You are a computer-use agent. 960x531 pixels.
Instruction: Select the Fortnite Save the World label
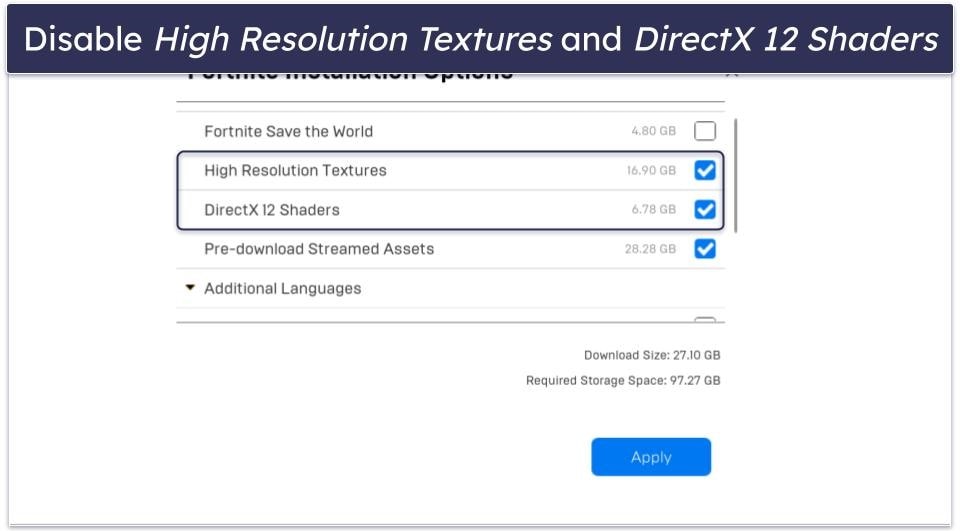tap(288, 131)
